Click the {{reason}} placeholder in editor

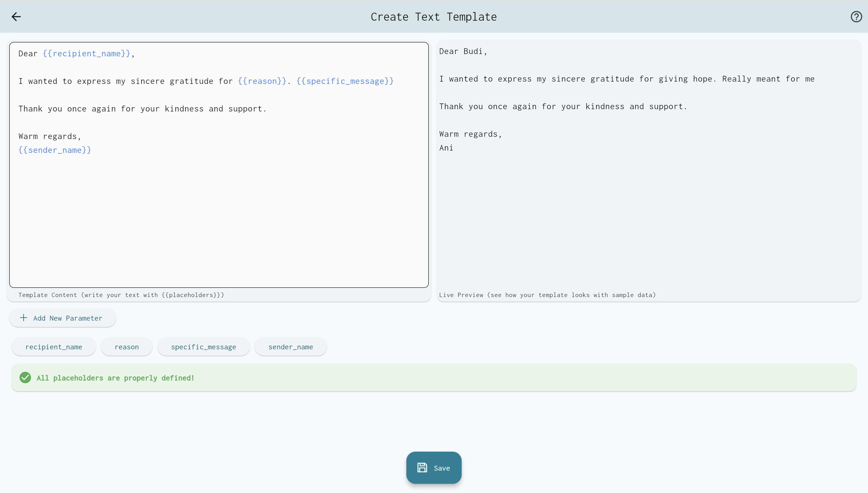tap(262, 81)
